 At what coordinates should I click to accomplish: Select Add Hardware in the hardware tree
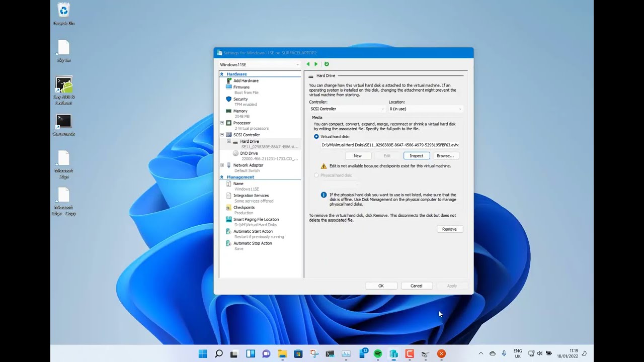pyautogui.click(x=246, y=80)
